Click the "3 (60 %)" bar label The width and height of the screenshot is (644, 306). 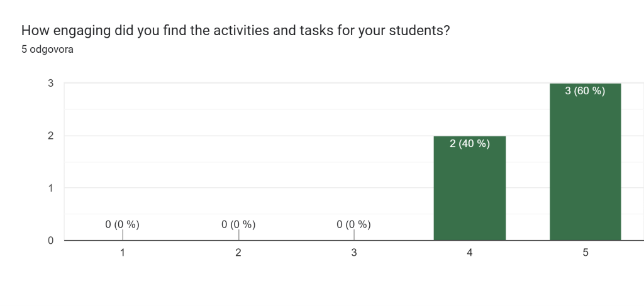click(x=585, y=91)
